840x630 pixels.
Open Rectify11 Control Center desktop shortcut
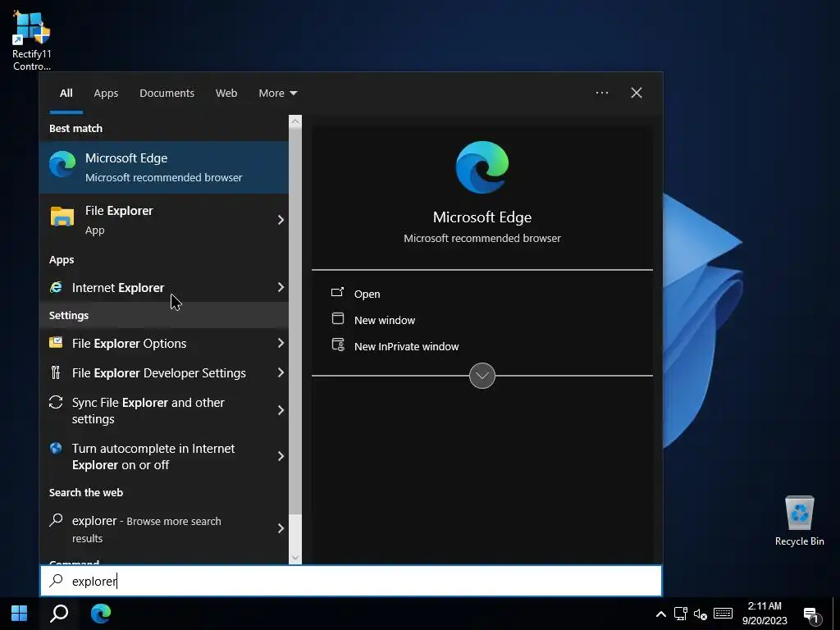point(32,41)
